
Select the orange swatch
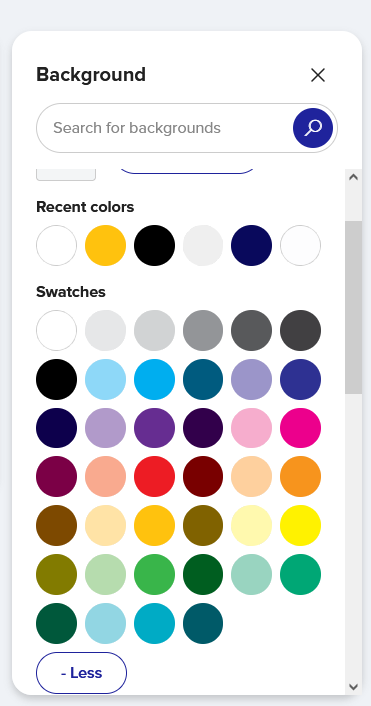(x=301, y=476)
